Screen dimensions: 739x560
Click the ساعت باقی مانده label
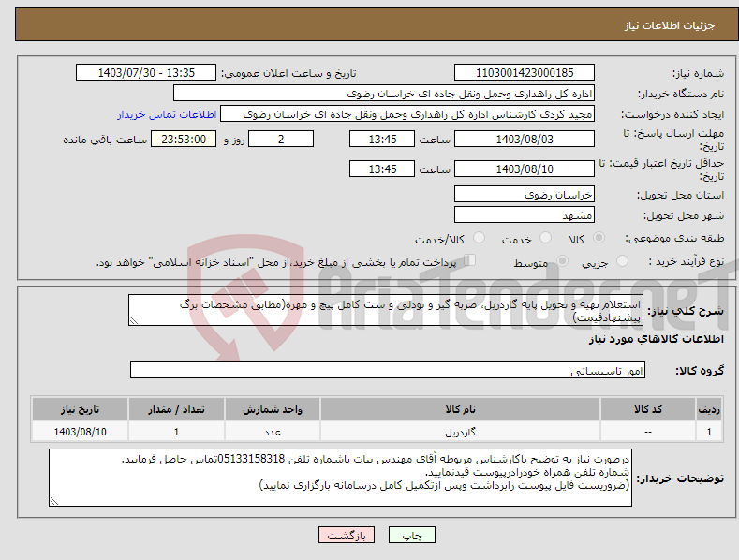pyautogui.click(x=105, y=140)
